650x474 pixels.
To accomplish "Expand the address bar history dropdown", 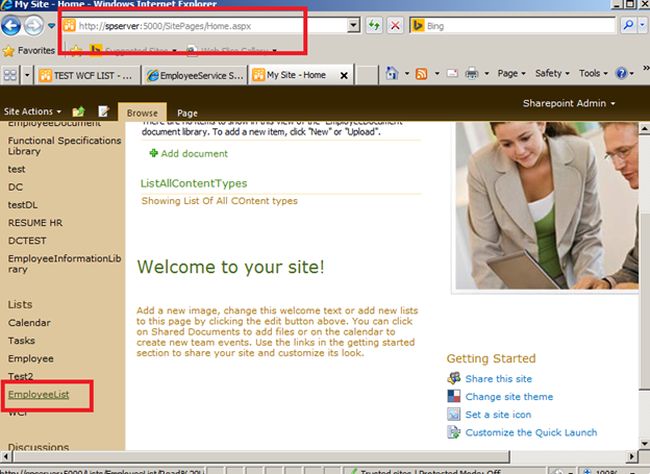I will (353, 26).
